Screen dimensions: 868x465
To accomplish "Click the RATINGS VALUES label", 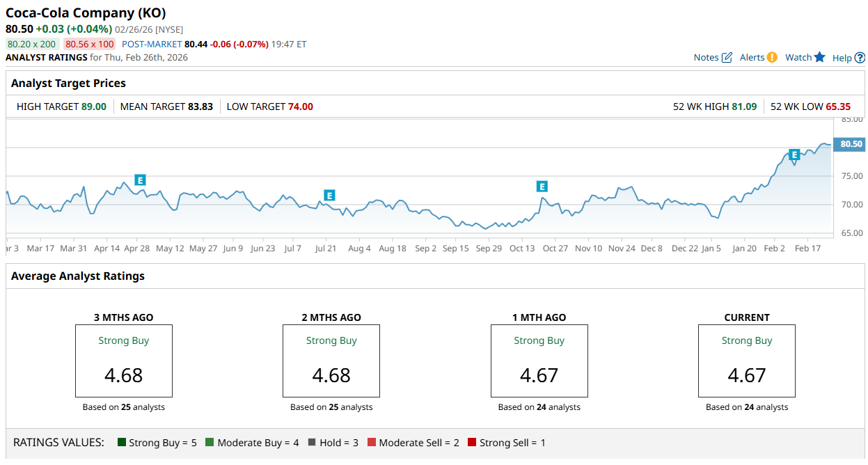I will click(58, 442).
